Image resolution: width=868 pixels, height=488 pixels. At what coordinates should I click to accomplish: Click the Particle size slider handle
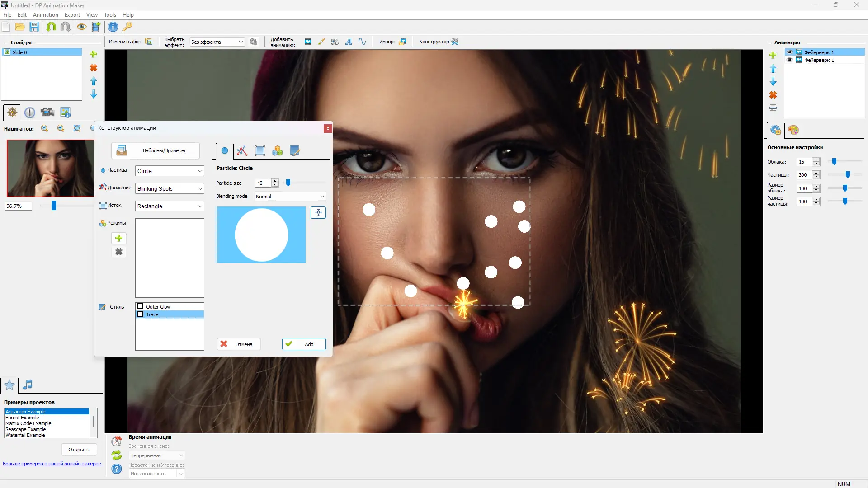288,183
